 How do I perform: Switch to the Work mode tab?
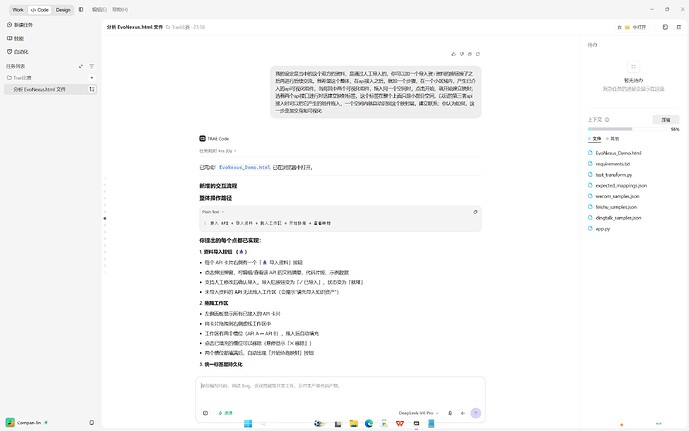[x=18, y=10]
